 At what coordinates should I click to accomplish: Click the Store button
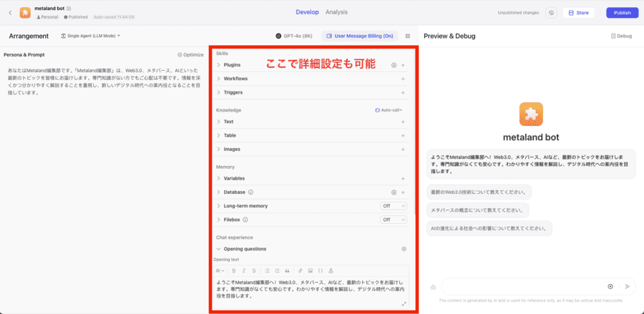578,13
